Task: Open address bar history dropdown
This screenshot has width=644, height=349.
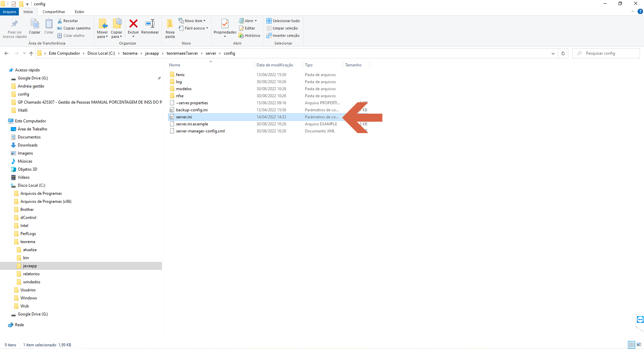Action: click(553, 53)
